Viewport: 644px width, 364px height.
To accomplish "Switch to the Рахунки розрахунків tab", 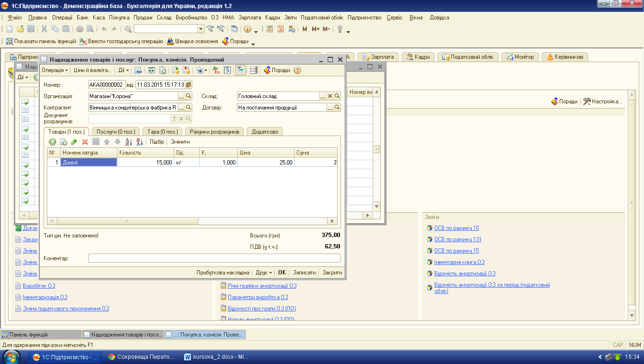I will pyautogui.click(x=215, y=131).
